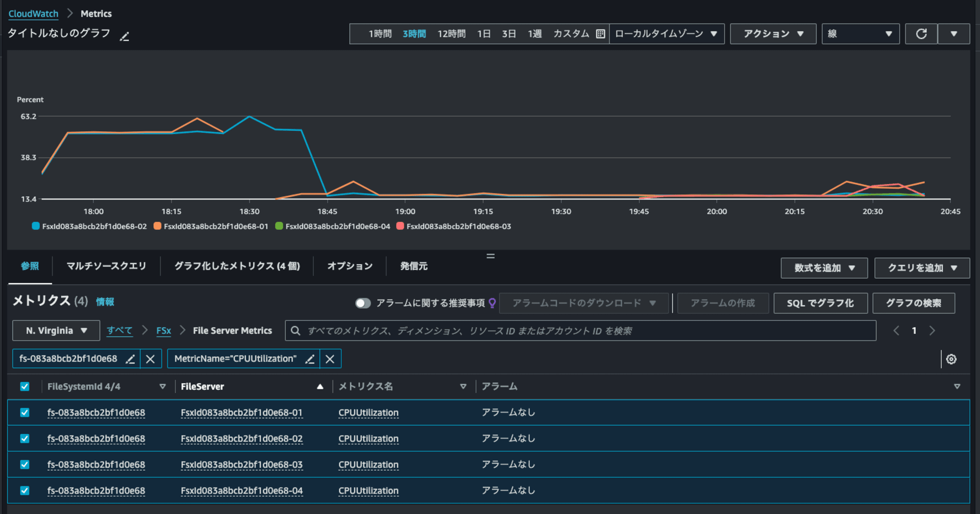Viewport: 980px width, 514px height.
Task: Edit the fs-083a8bcb2bf1d0e68 filter chip
Action: (x=130, y=359)
